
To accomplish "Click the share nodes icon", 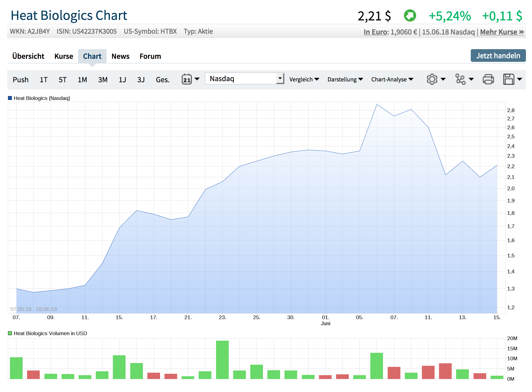I will tap(460, 80).
